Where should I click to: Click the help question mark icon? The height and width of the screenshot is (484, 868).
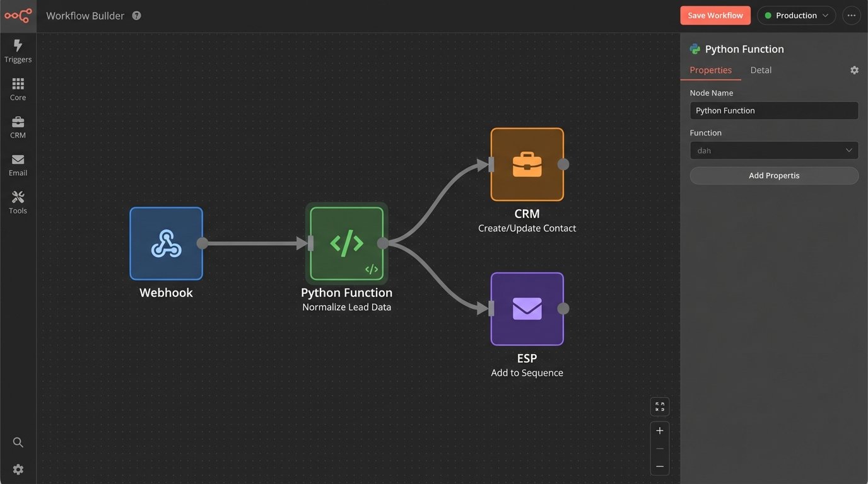(x=137, y=16)
